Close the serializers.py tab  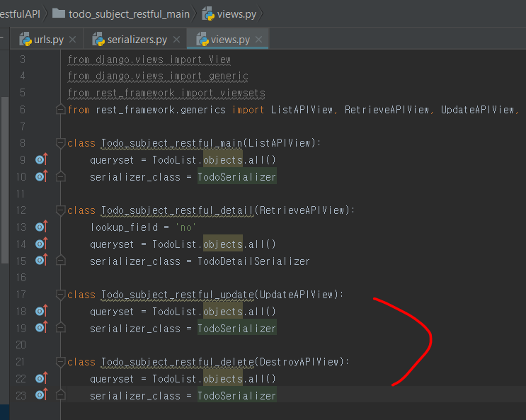click(x=176, y=40)
